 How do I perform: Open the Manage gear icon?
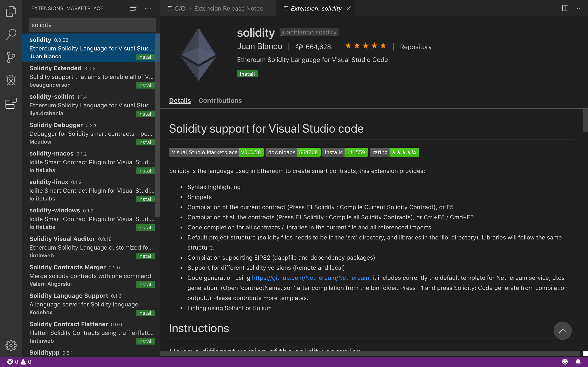click(11, 345)
